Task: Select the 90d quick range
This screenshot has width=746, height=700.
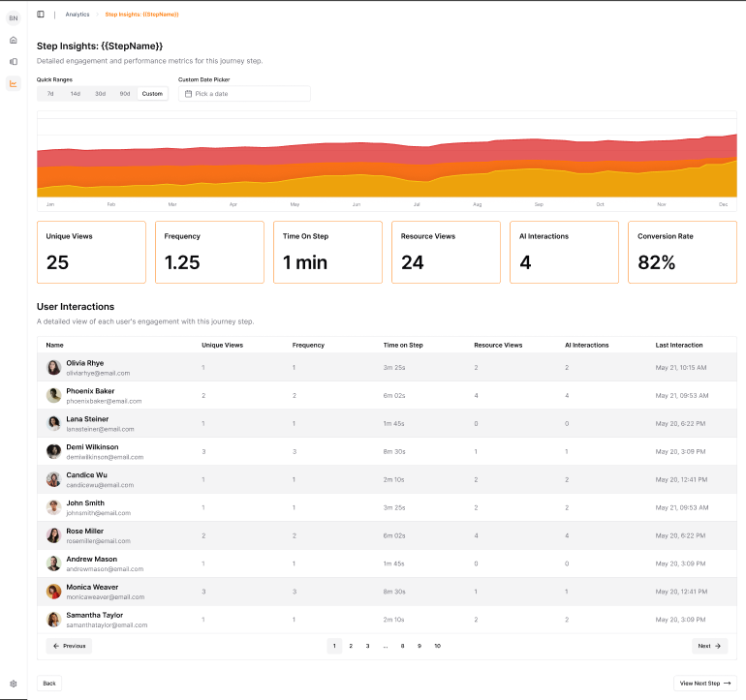Action: [125, 94]
